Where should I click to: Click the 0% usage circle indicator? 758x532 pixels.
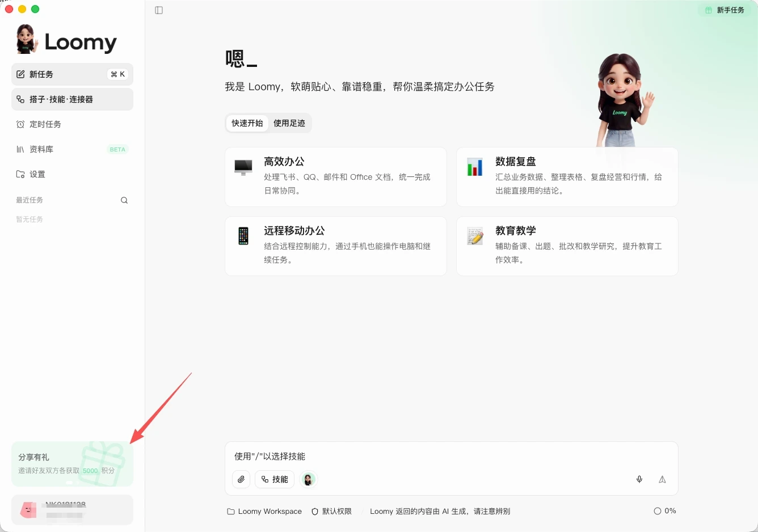point(665,511)
